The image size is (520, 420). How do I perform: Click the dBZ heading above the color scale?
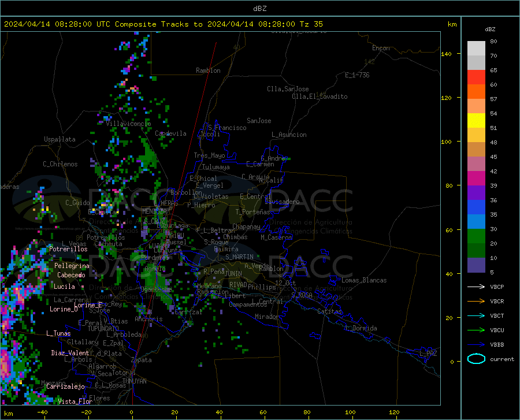[490, 29]
